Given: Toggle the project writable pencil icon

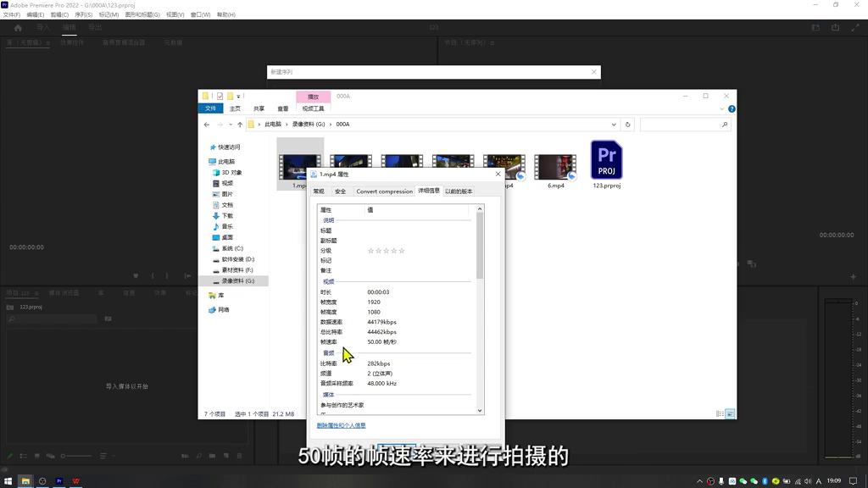Looking at the screenshot, I should point(10,457).
